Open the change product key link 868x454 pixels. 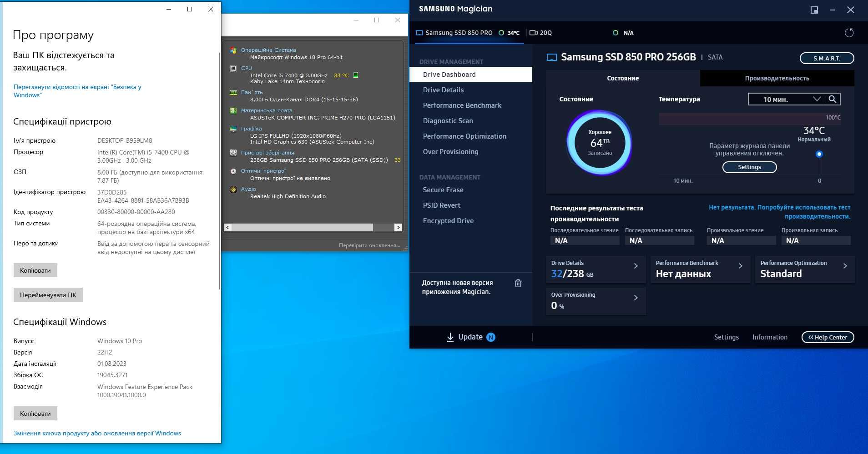click(x=97, y=433)
